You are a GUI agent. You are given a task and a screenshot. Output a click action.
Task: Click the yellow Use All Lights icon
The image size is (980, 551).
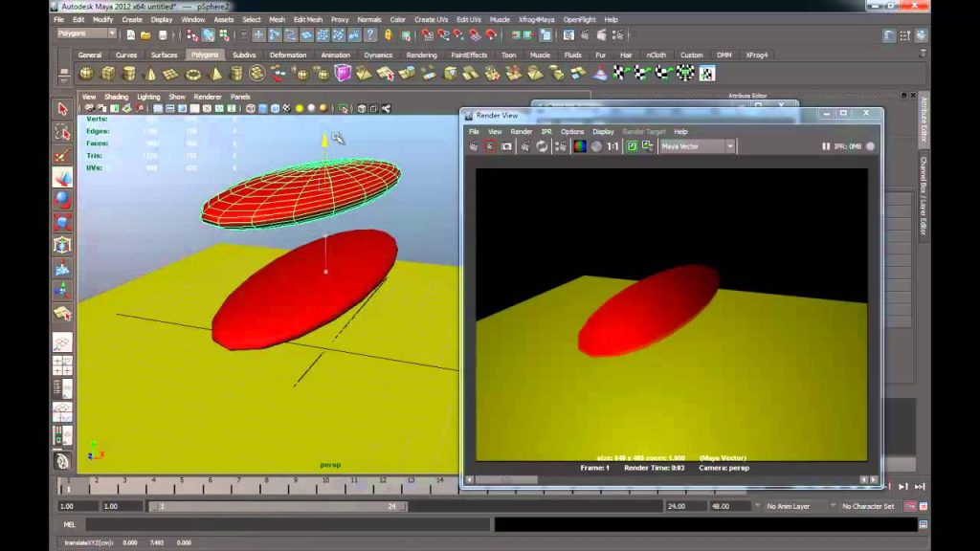pos(300,109)
